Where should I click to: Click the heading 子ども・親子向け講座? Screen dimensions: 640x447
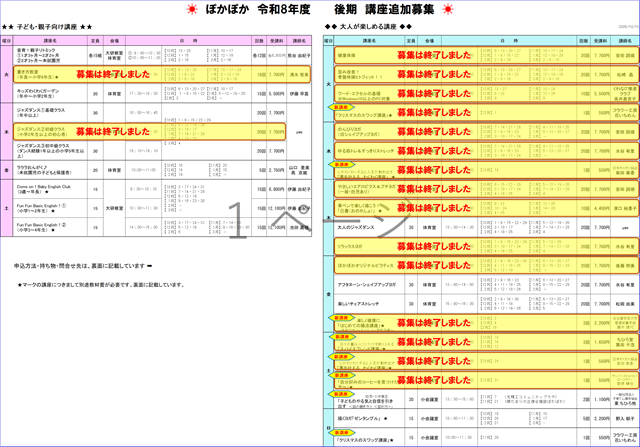(x=47, y=27)
